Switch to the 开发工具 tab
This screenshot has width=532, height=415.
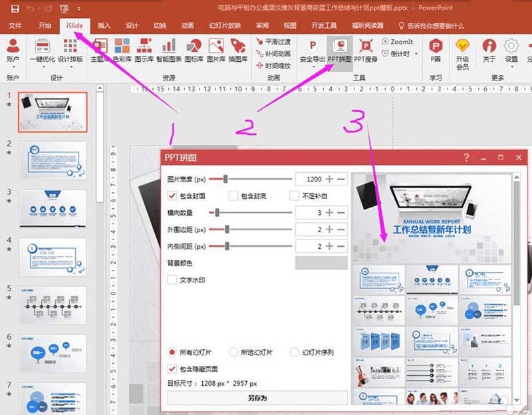[324, 26]
